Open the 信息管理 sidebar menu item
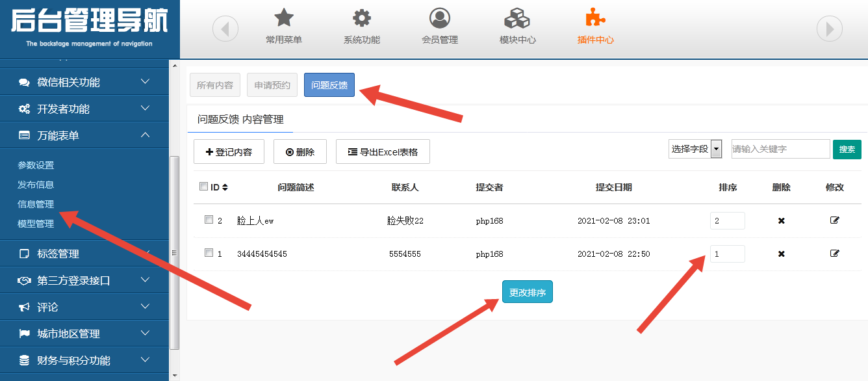 pyautogui.click(x=36, y=204)
